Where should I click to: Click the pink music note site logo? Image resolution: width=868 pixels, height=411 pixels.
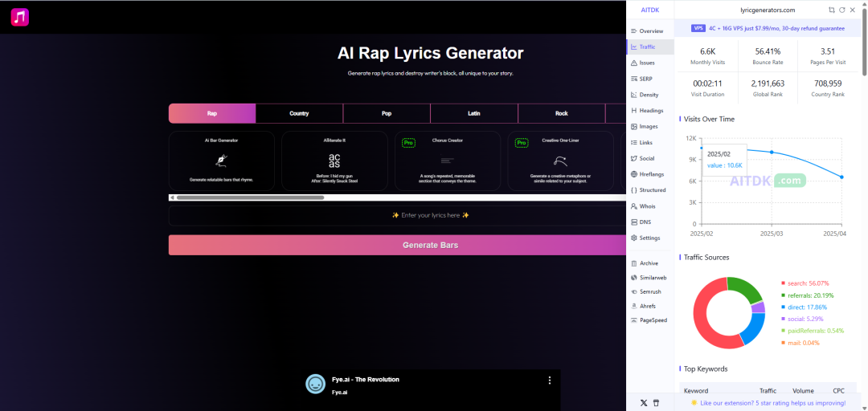pyautogui.click(x=20, y=17)
